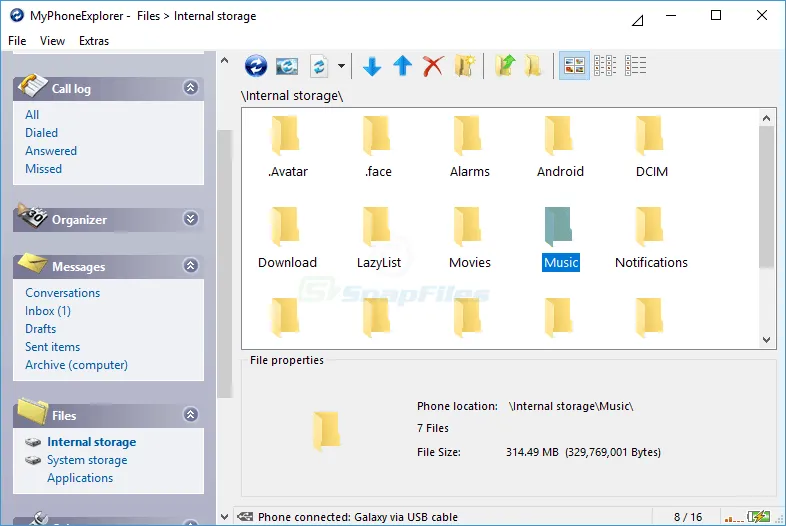
Task: Collapse the Call log panel chevron
Action: (x=190, y=88)
